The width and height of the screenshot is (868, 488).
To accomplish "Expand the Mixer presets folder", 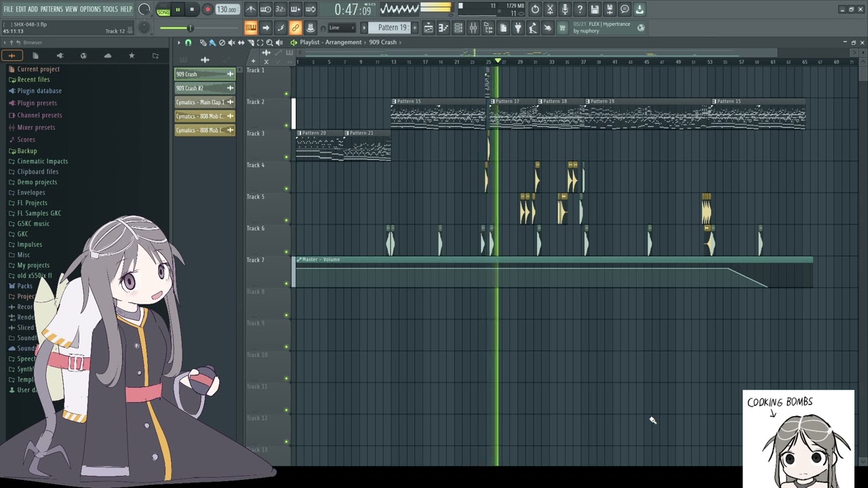I will pos(36,127).
